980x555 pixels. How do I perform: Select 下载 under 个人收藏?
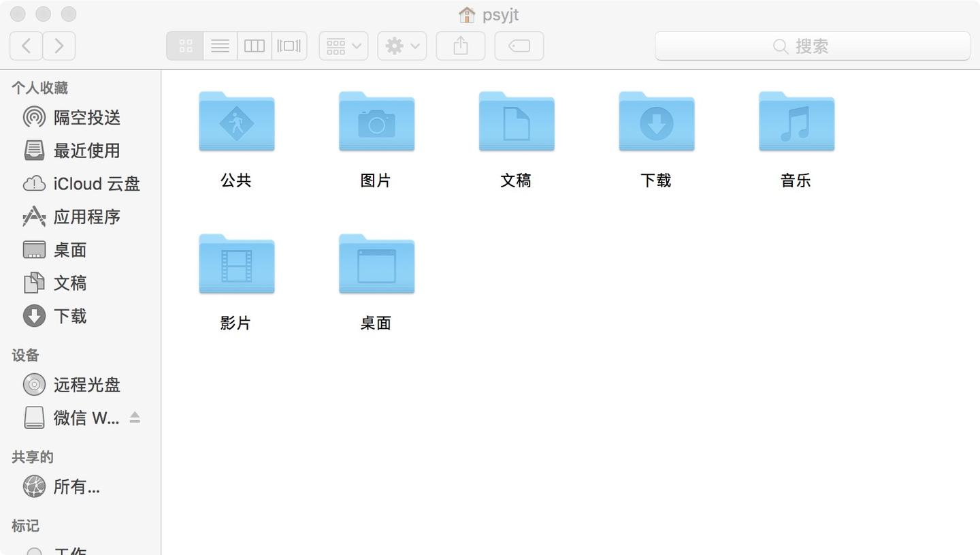coord(70,316)
